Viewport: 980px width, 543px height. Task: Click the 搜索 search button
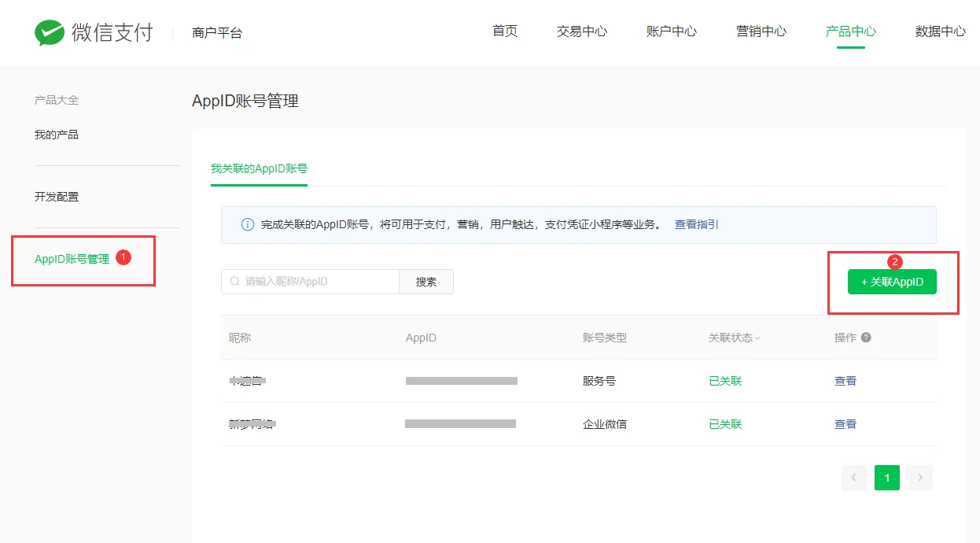click(426, 281)
